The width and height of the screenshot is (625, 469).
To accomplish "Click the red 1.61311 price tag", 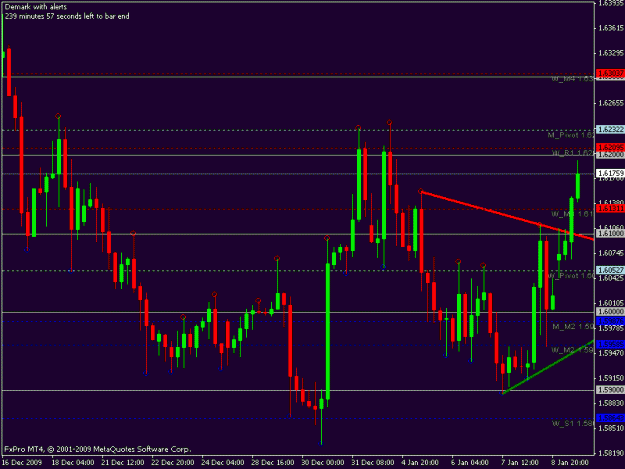I will [x=610, y=208].
